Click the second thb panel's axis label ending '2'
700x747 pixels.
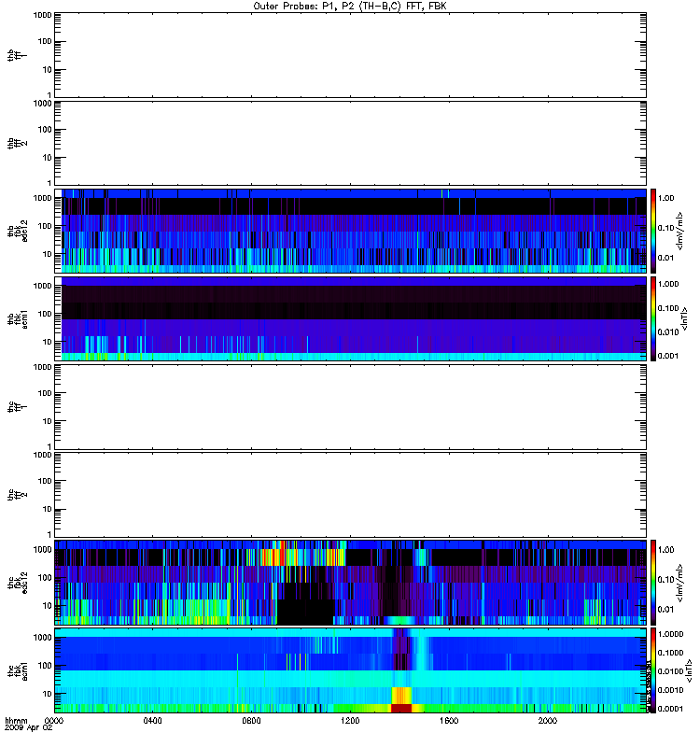(x=18, y=144)
